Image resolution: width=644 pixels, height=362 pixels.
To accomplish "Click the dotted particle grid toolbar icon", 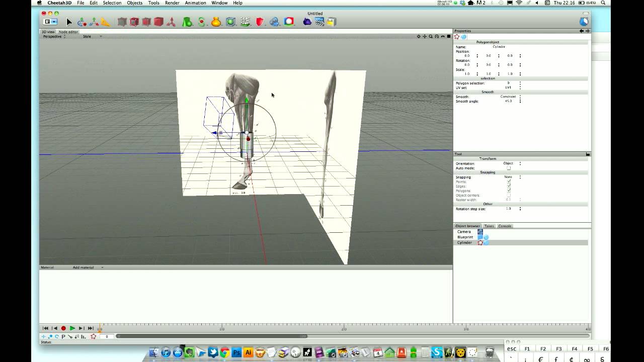I will (245, 22).
